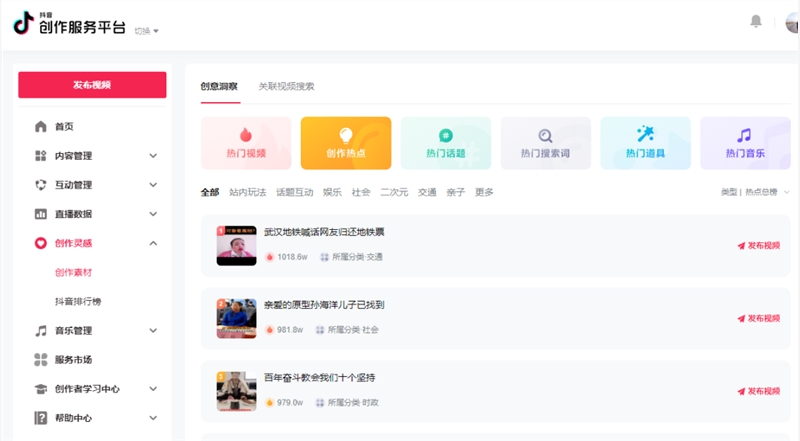Open the 类型 热点总榜 sort dropdown
Image resolution: width=800 pixels, height=441 pixels.
click(755, 192)
